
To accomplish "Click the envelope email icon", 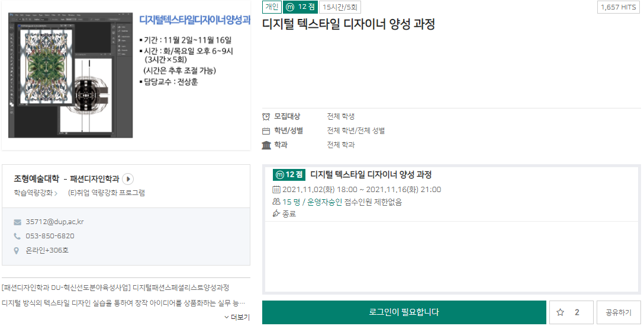I will pos(17,222).
